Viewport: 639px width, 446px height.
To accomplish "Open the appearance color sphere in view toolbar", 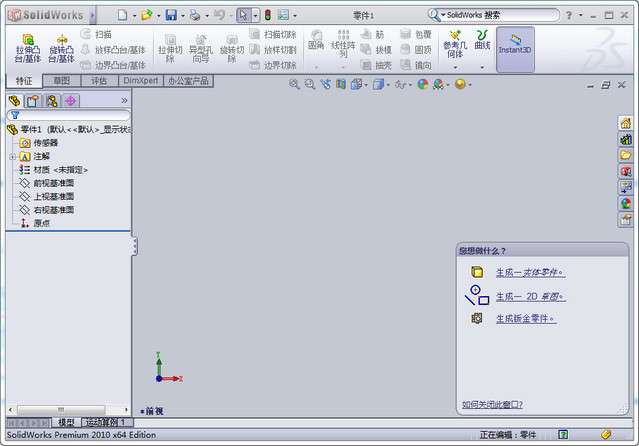I will [423, 85].
